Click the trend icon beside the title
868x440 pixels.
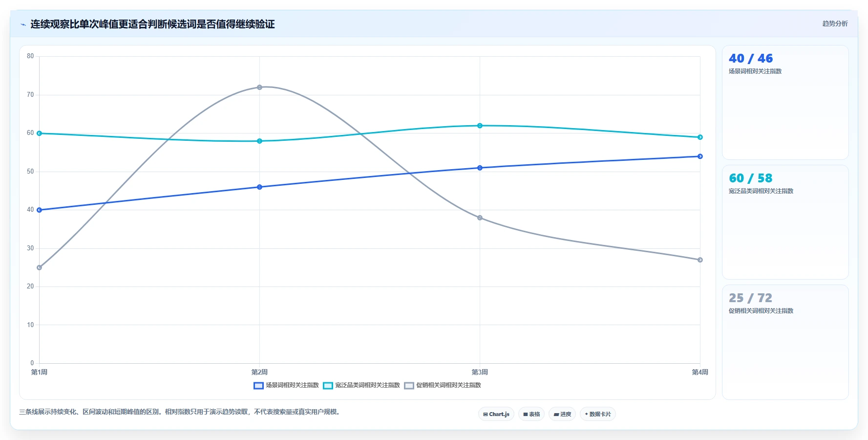click(23, 24)
